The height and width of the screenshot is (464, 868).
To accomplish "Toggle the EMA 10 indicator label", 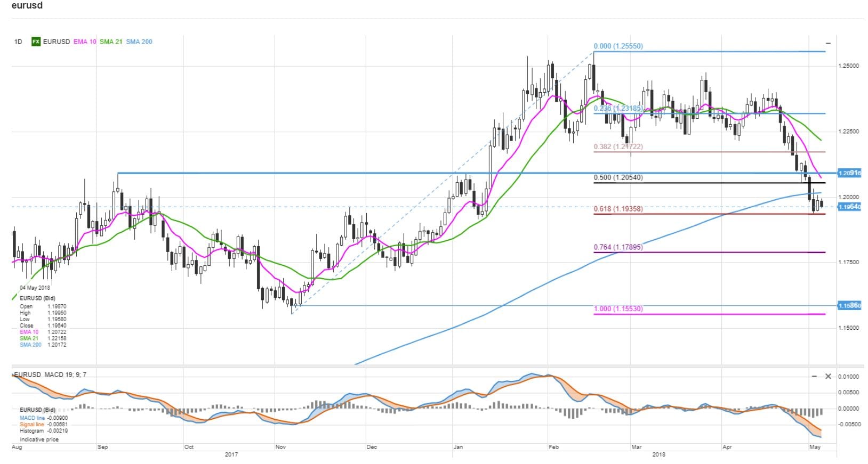I will pyautogui.click(x=85, y=42).
